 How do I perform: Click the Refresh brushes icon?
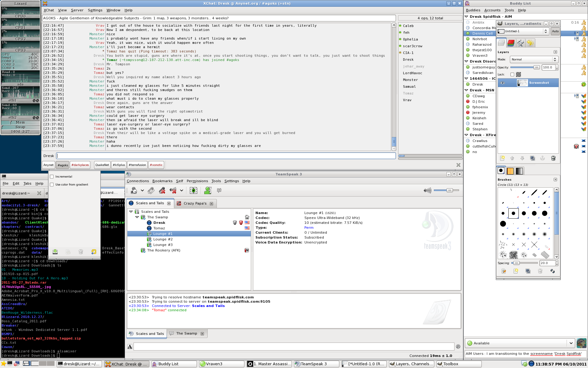(x=552, y=271)
